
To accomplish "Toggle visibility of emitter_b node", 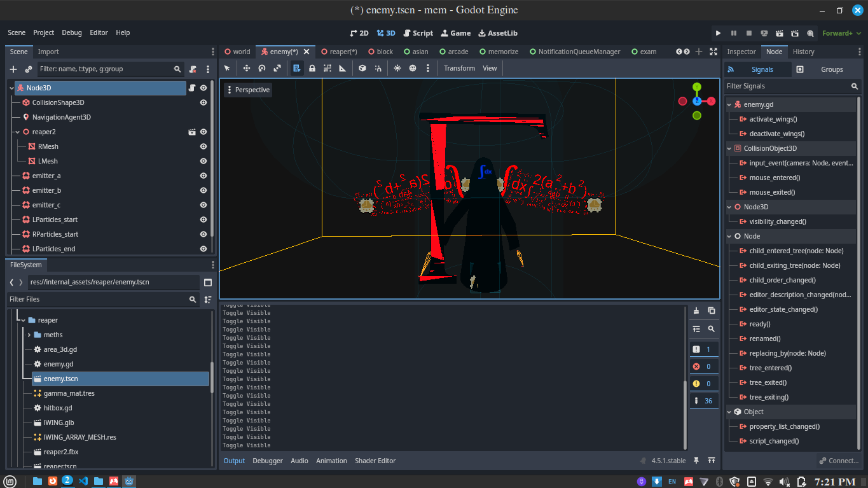I will [203, 190].
